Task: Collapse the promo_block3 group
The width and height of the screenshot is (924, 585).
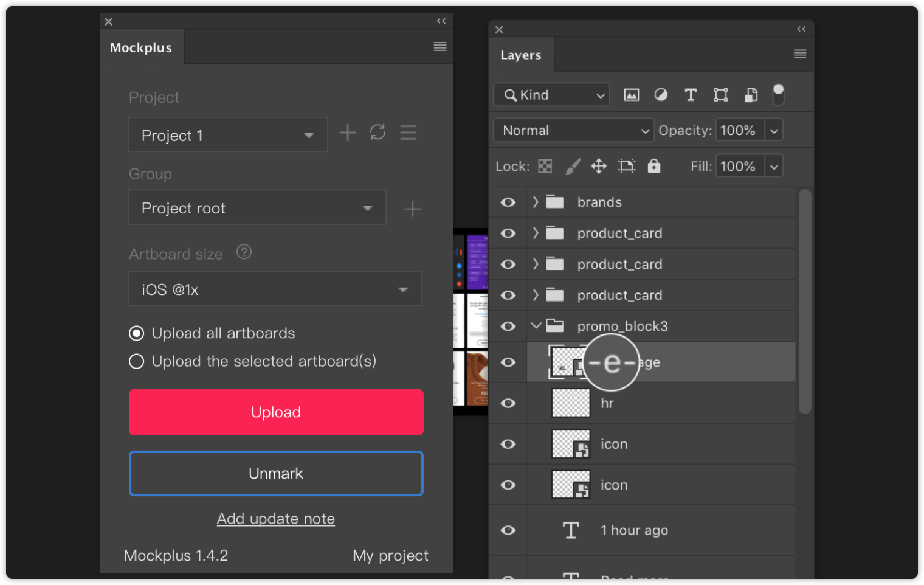Action: point(536,326)
